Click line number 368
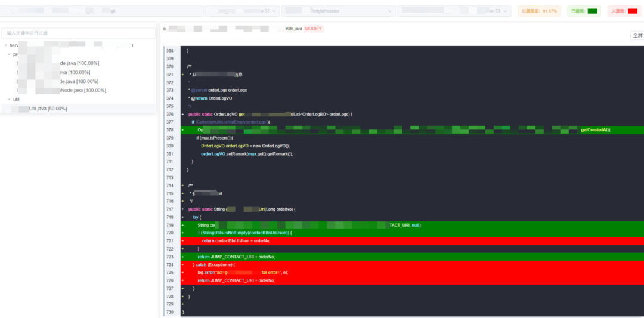 tap(169, 51)
